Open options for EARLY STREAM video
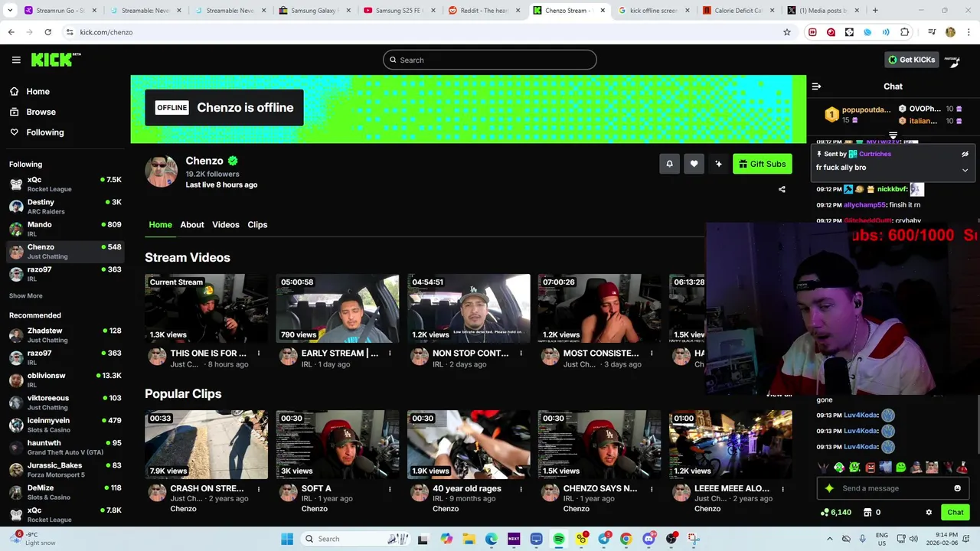 point(390,354)
